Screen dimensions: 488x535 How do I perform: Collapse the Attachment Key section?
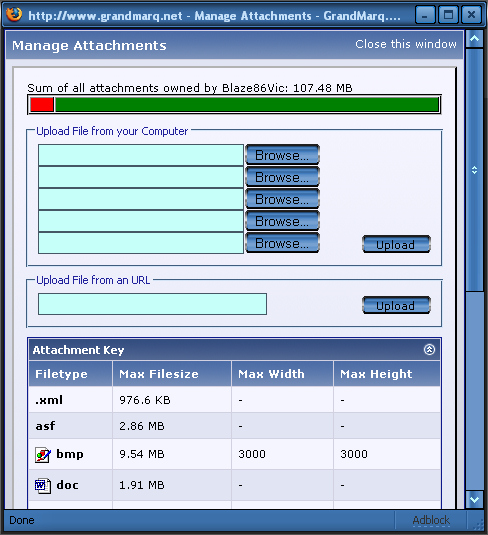[x=429, y=349]
